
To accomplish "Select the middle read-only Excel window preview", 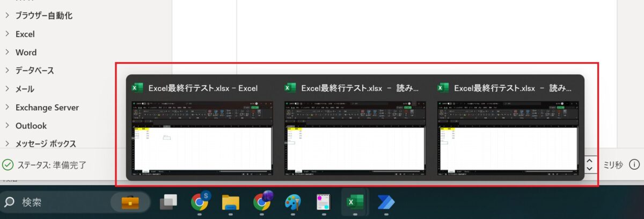I will click(355, 137).
